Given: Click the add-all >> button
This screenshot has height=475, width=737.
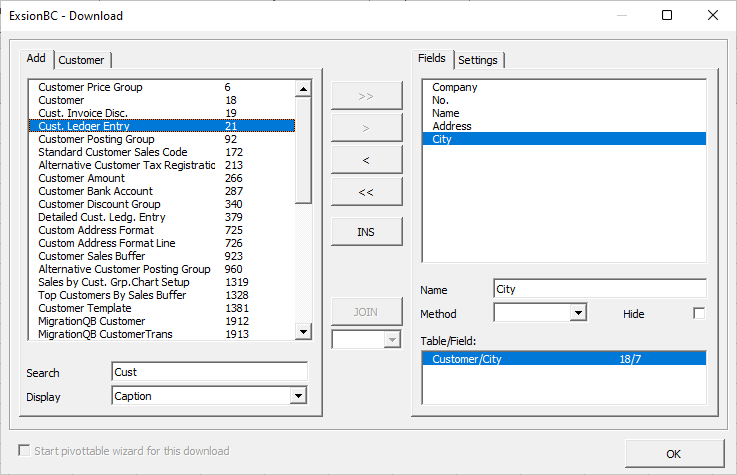Looking at the screenshot, I should pos(367,96).
